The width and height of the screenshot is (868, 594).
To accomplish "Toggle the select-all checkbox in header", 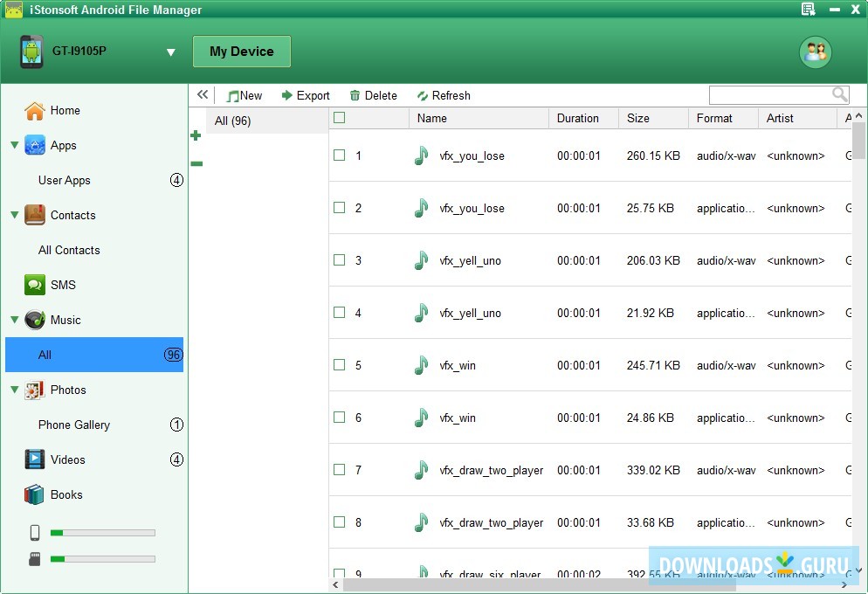I will pyautogui.click(x=340, y=118).
